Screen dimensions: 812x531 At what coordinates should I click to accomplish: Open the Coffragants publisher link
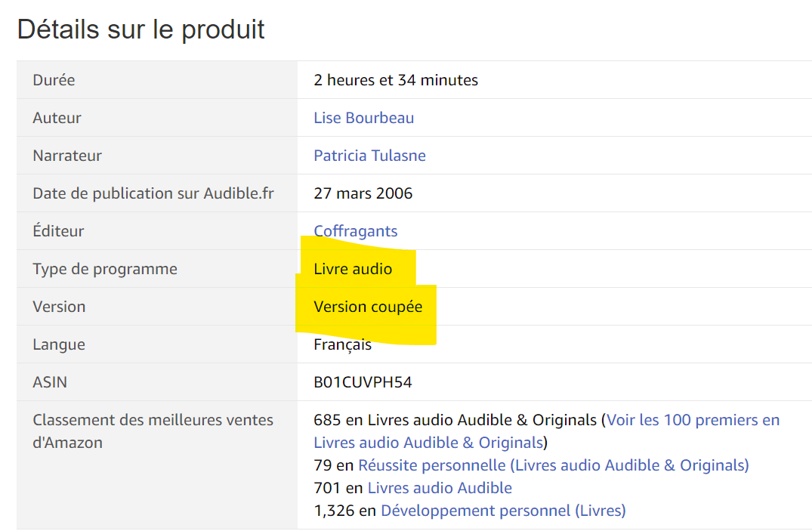click(355, 231)
